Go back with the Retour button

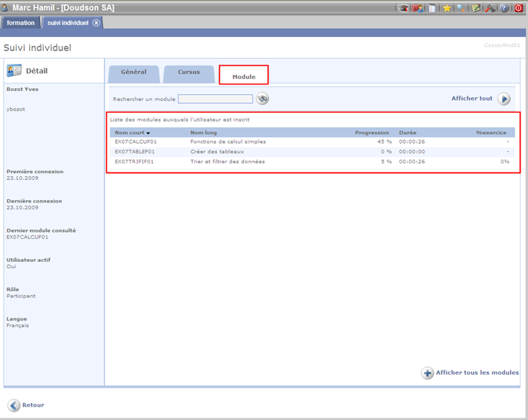26,405
